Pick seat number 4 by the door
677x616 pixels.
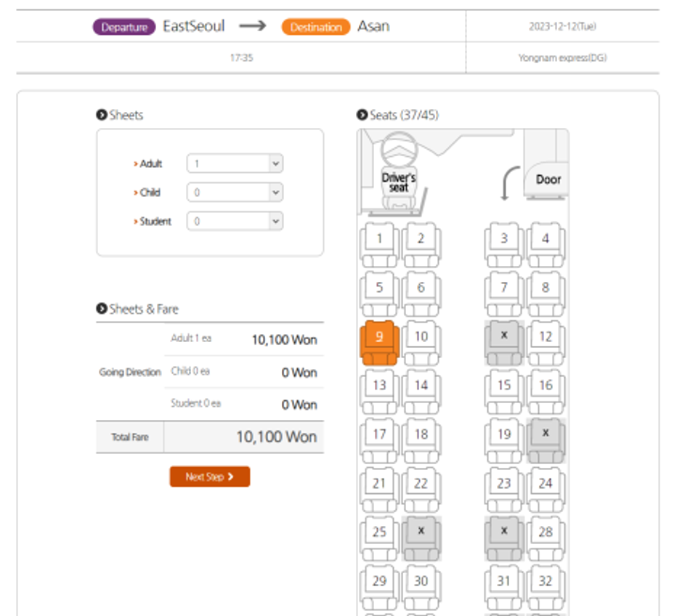(546, 245)
